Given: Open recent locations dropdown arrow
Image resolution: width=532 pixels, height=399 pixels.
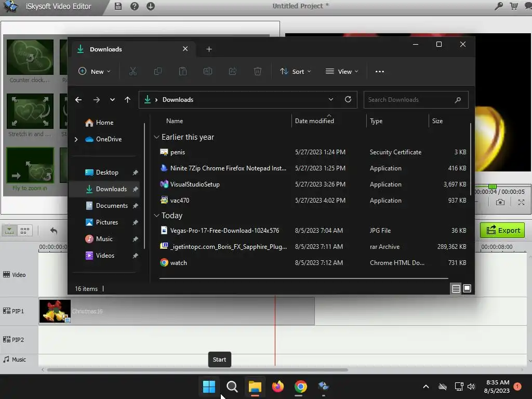Looking at the screenshot, I should coord(112,100).
